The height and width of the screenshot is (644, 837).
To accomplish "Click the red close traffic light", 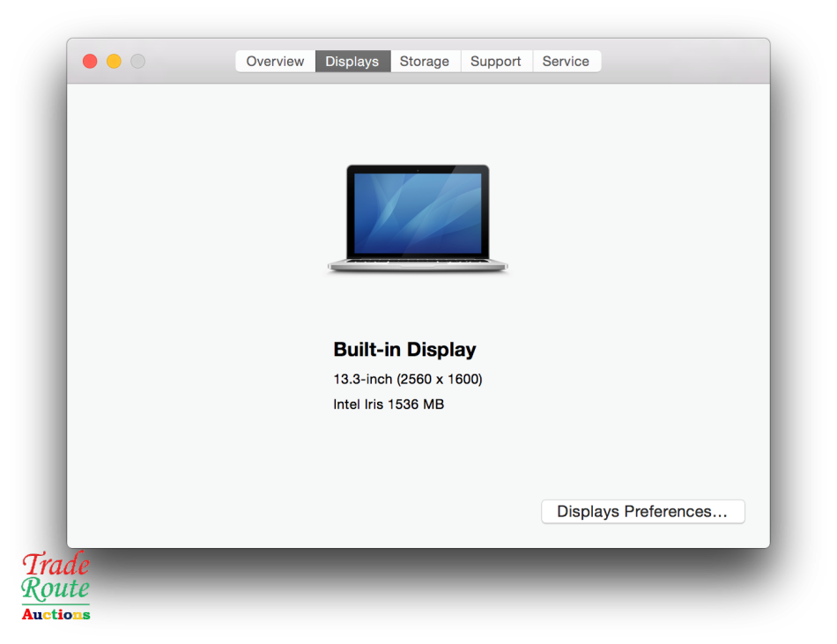I will pyautogui.click(x=89, y=61).
